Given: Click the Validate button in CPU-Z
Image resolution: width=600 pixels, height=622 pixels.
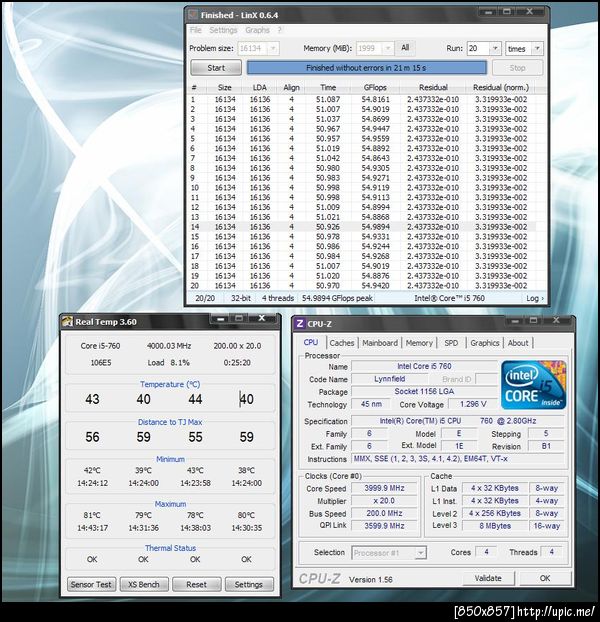Looking at the screenshot, I should tap(488, 578).
